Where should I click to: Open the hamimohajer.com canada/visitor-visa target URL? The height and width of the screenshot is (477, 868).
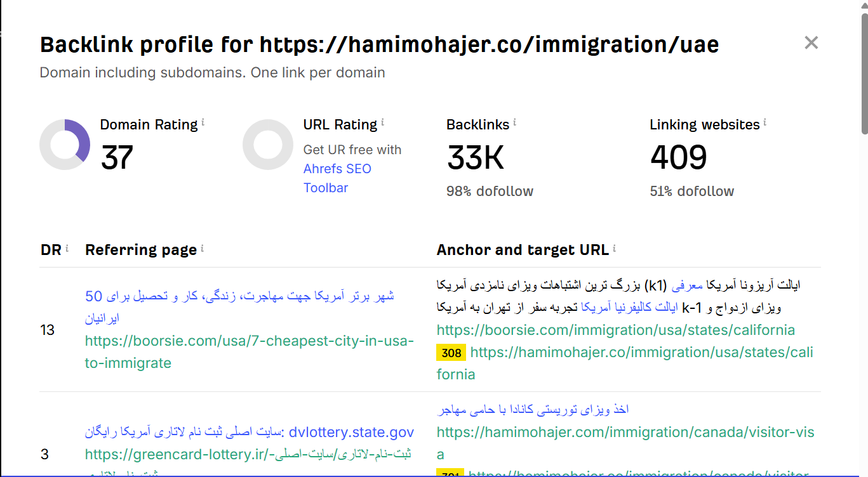[625, 433]
